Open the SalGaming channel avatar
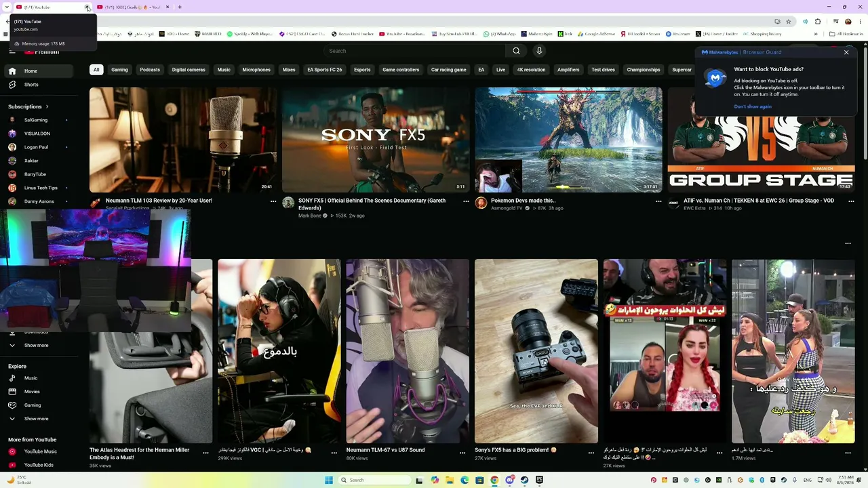Screen dimensions: 868x488 pos(12,120)
